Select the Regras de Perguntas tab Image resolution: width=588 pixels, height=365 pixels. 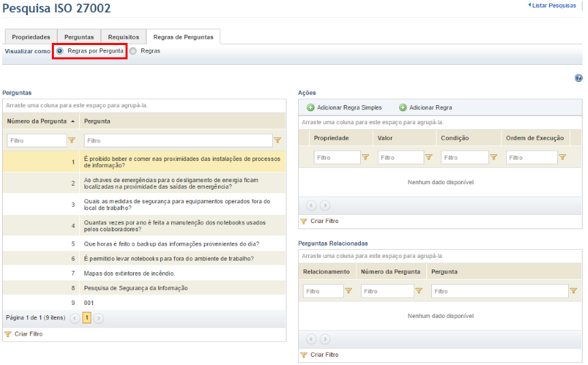(x=183, y=37)
